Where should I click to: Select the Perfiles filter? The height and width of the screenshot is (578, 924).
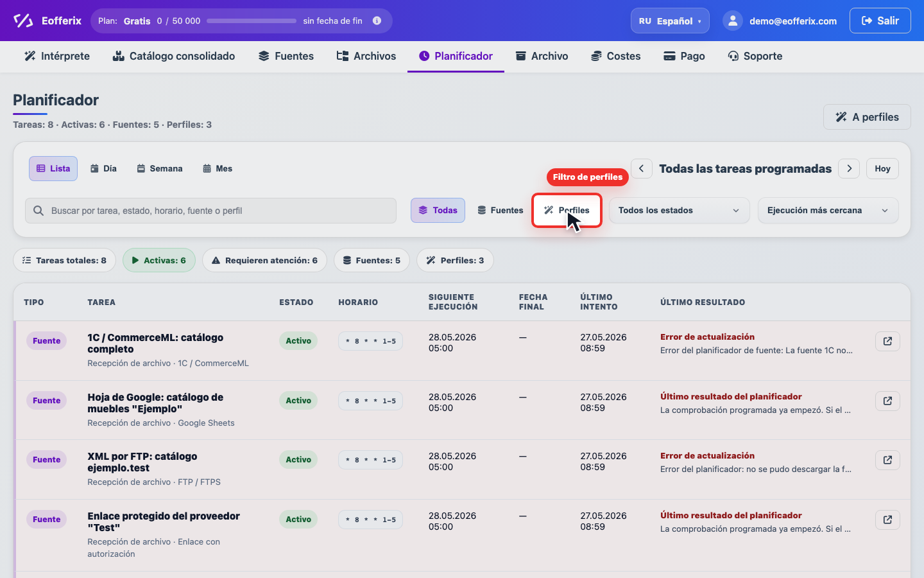click(567, 210)
